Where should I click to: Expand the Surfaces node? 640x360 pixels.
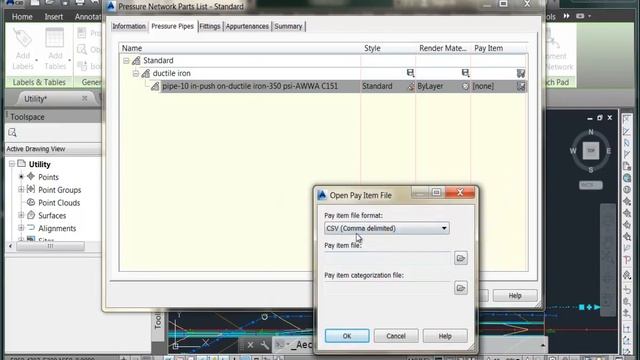tap(21, 215)
